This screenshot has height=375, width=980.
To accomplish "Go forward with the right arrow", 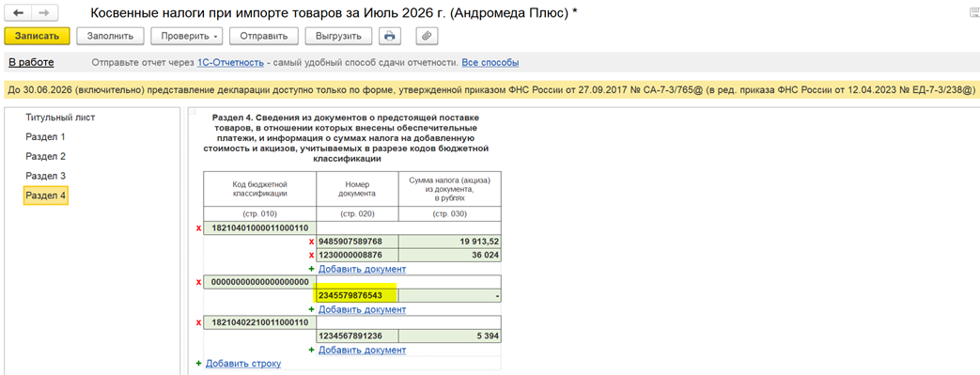I will pyautogui.click(x=44, y=13).
